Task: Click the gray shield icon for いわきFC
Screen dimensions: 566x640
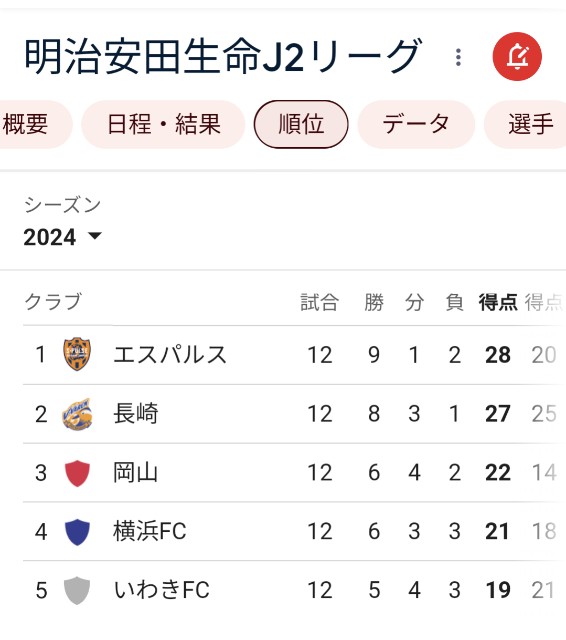Action: (x=77, y=590)
